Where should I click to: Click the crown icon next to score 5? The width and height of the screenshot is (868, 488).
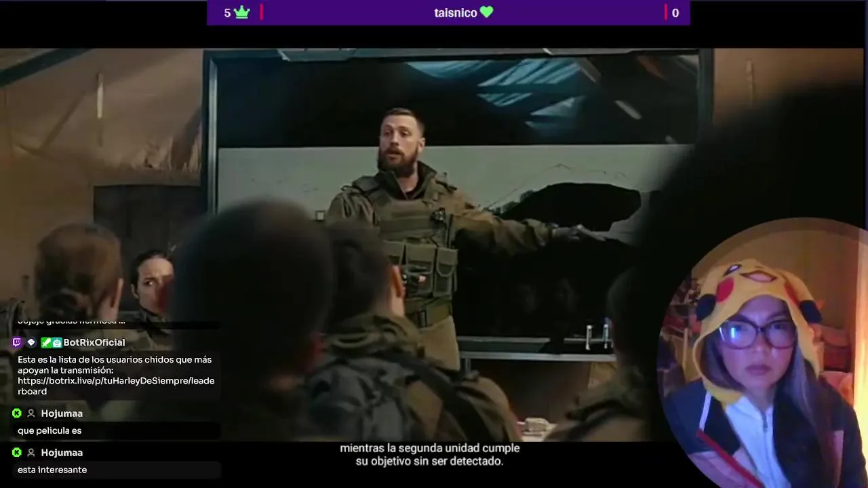pos(241,12)
